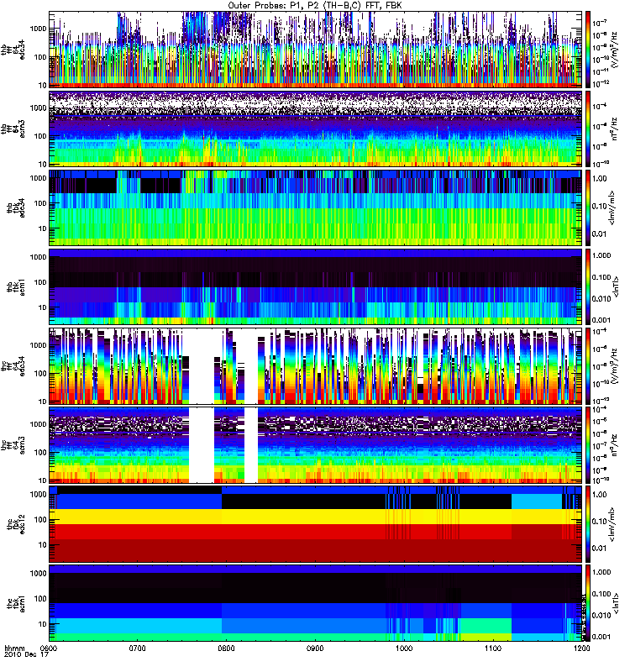Select the thc fff edc34 spectrogram panel

coord(315,366)
